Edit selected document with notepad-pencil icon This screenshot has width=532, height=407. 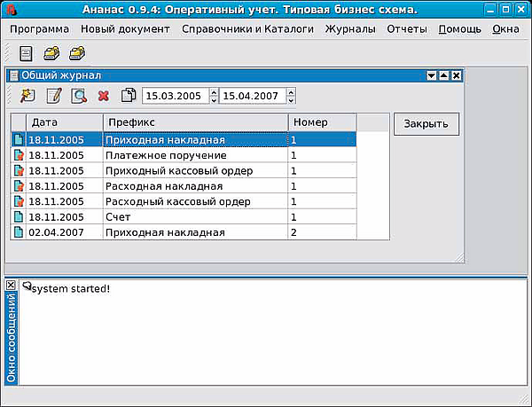pyautogui.click(x=53, y=96)
